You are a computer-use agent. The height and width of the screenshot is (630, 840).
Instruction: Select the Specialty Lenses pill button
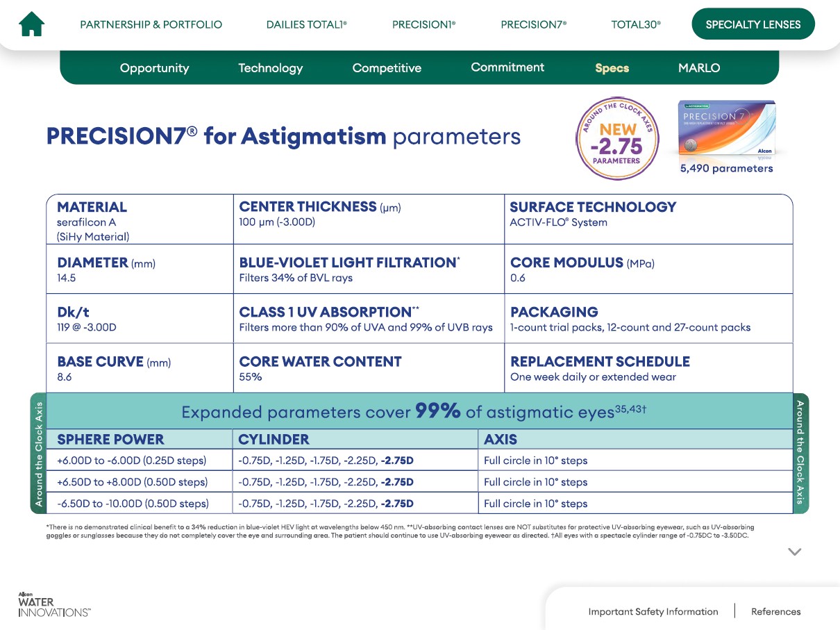[753, 24]
